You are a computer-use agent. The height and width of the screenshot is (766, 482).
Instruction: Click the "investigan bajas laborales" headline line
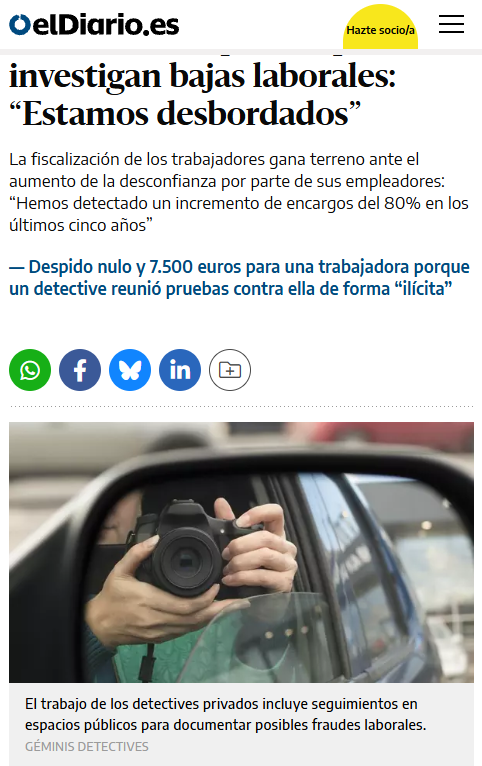click(202, 76)
